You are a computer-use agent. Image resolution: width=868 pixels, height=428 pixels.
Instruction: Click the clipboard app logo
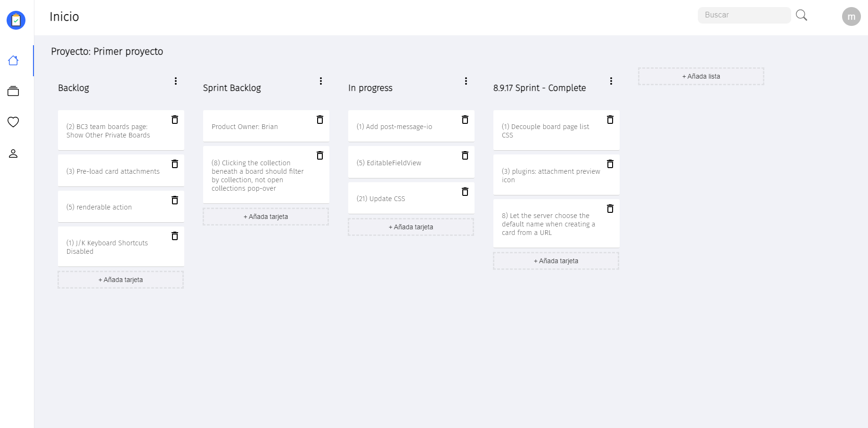click(x=16, y=20)
